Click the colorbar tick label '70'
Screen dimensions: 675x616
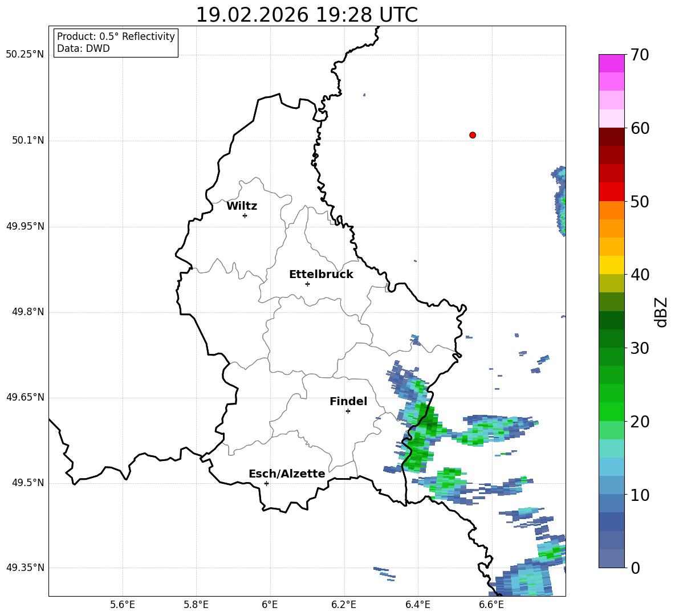pyautogui.click(x=640, y=55)
